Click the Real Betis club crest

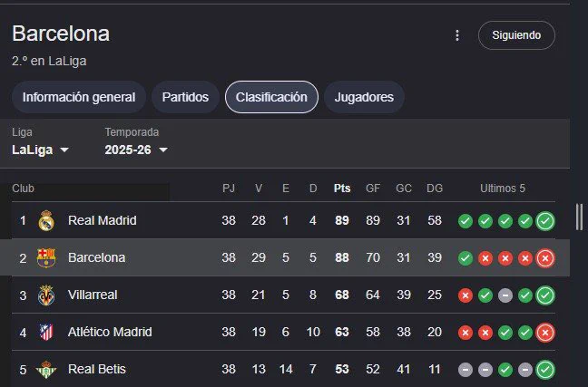click(x=46, y=370)
